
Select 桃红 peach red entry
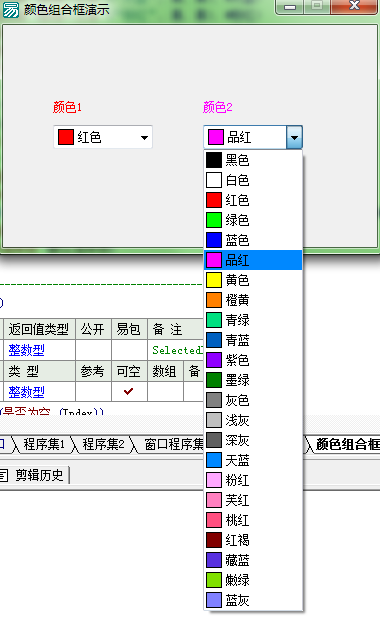(x=253, y=521)
